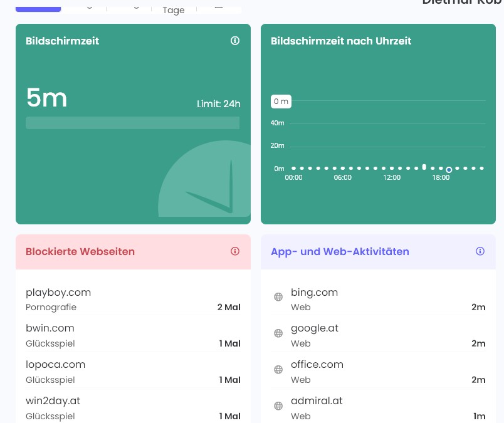Open lopoca.com in blocked websites list

pos(55,364)
